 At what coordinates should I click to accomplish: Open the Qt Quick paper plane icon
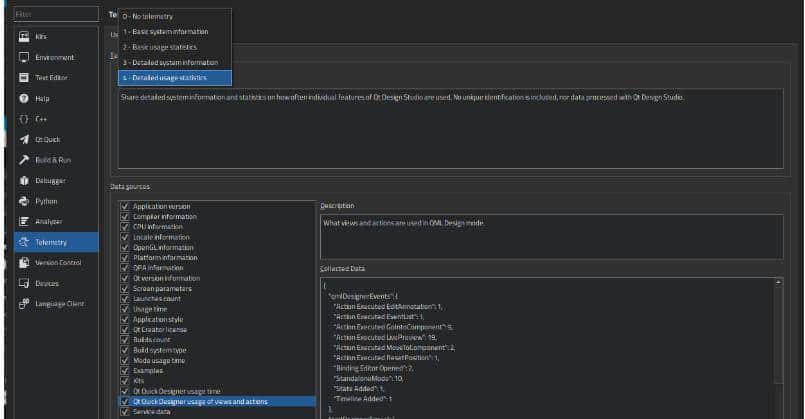coord(24,139)
